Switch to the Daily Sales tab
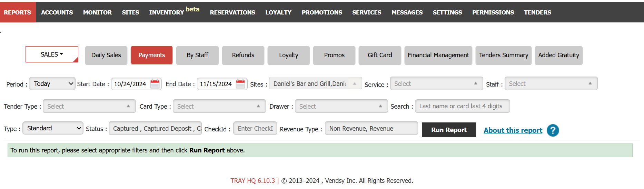Image resolution: width=644 pixels, height=189 pixels. point(106,55)
